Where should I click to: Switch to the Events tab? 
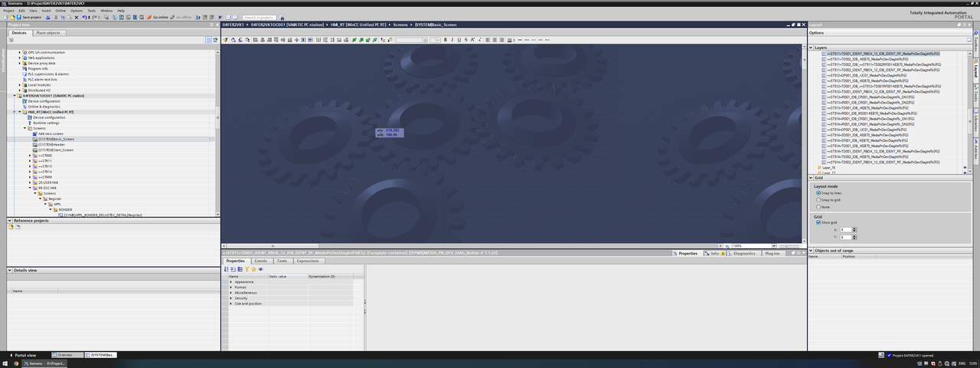tap(261, 261)
